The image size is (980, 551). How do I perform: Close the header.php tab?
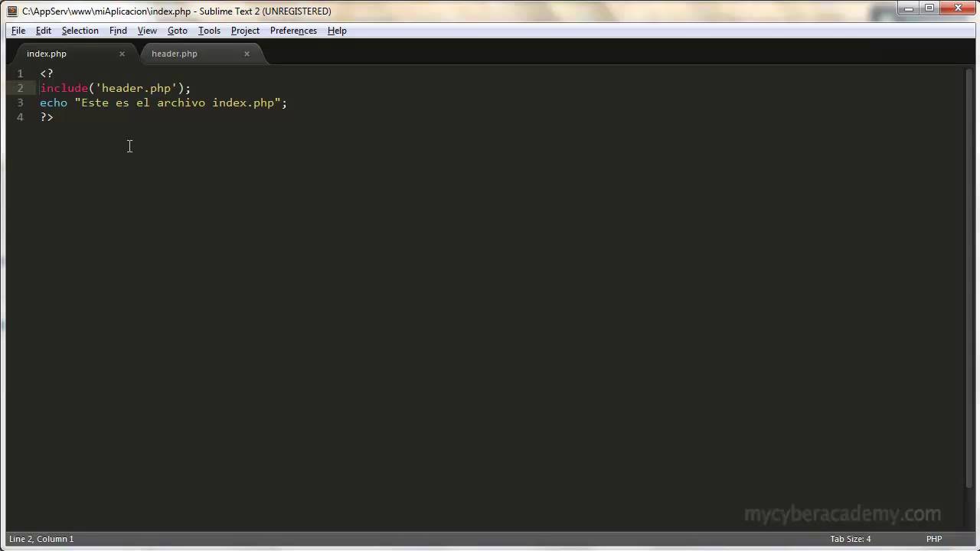(x=247, y=54)
